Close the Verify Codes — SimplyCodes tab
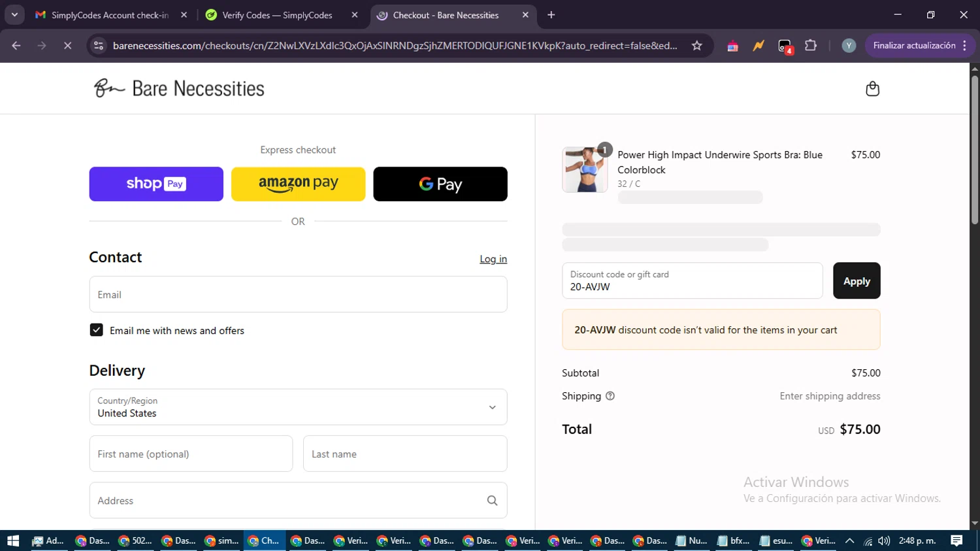This screenshot has width=980, height=551. tap(355, 15)
